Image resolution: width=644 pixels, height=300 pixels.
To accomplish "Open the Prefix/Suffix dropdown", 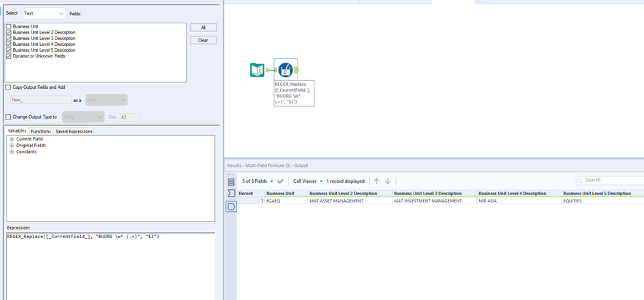I will (106, 100).
